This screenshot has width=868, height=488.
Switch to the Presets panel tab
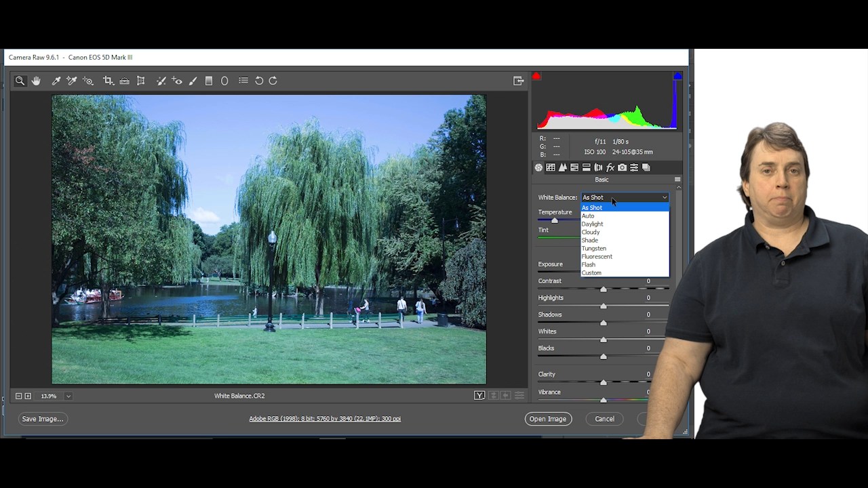[x=634, y=167]
